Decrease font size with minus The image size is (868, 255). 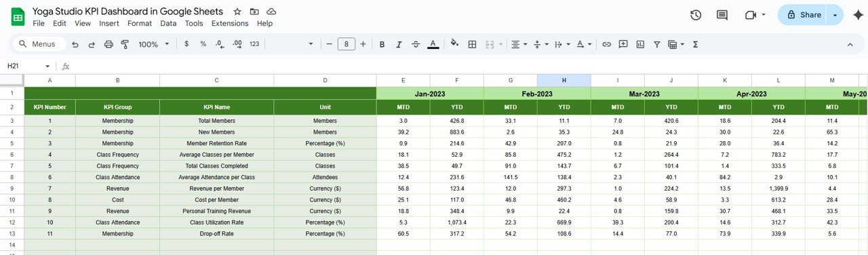tap(329, 44)
